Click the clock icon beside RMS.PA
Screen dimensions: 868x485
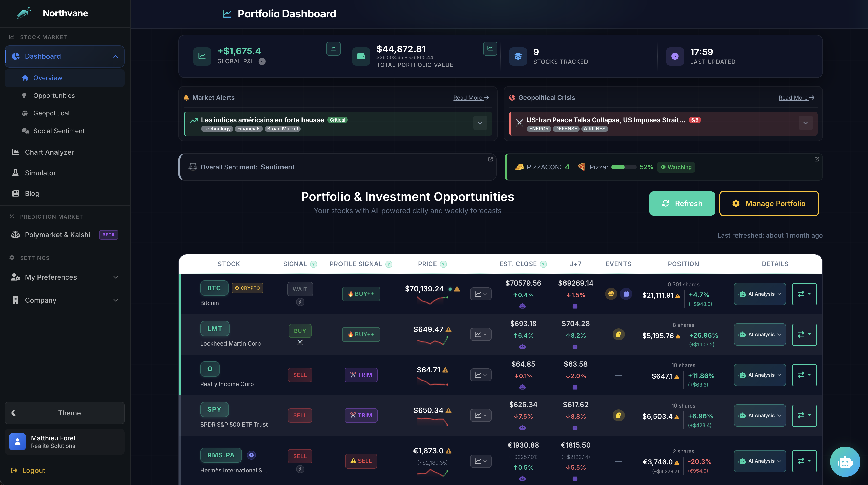coord(251,455)
